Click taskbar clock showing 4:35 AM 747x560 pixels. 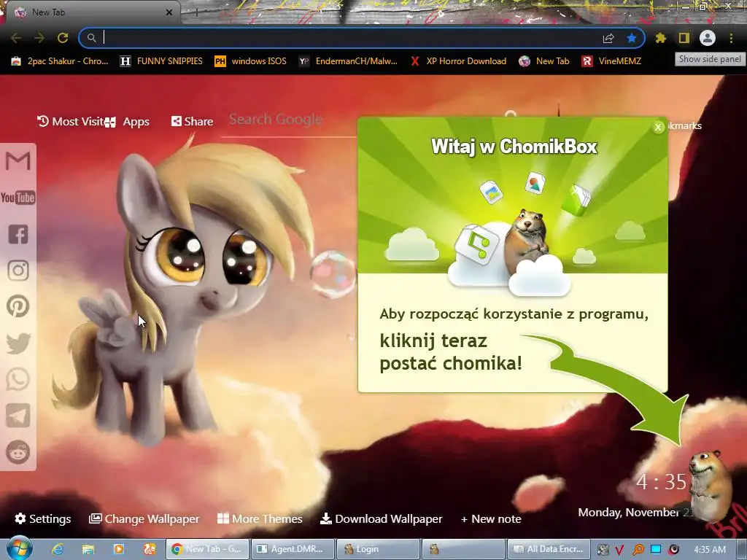point(710,550)
